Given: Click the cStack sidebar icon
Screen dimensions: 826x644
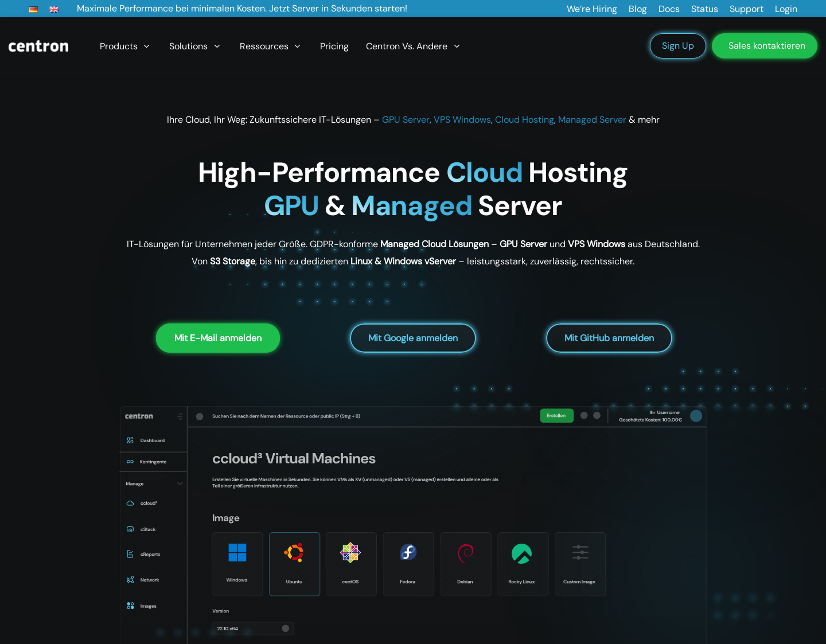Looking at the screenshot, I should pos(130,529).
